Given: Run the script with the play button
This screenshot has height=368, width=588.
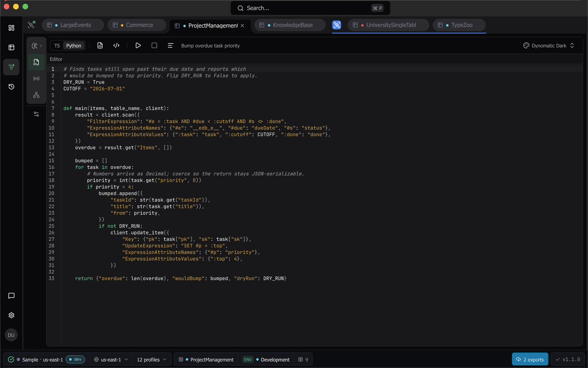Looking at the screenshot, I should click(x=138, y=45).
